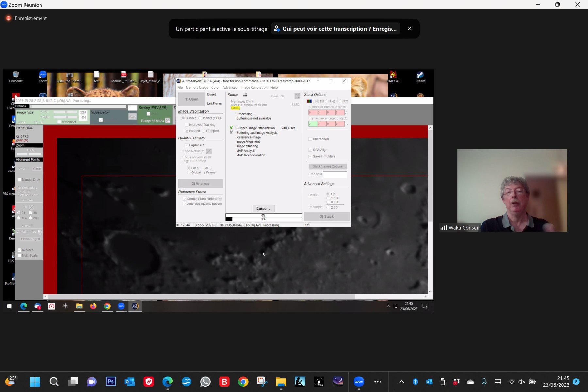Image resolution: width=588 pixels, height=392 pixels.
Task: Click the RGB color bars icon in Stack Options
Action: coord(309,101)
